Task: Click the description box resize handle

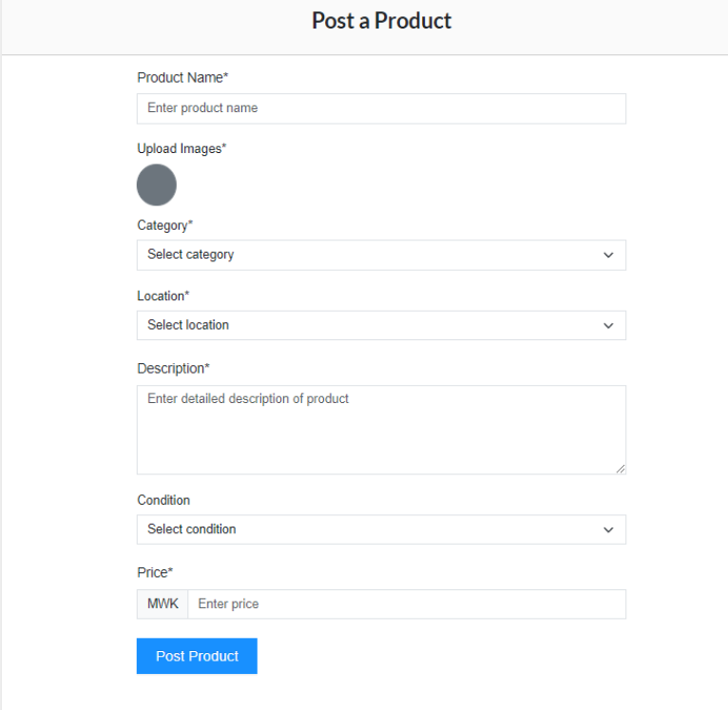Action: pos(621,469)
